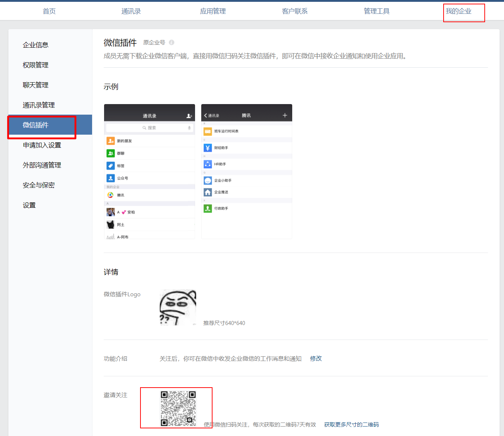This screenshot has width=504, height=436.
Task: Select the 我的企业 tab
Action: 459,11
